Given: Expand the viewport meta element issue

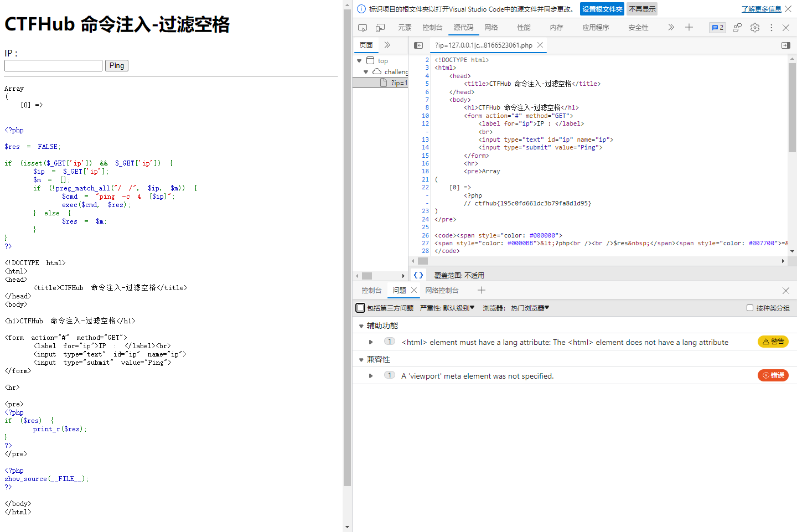Looking at the screenshot, I should (371, 376).
